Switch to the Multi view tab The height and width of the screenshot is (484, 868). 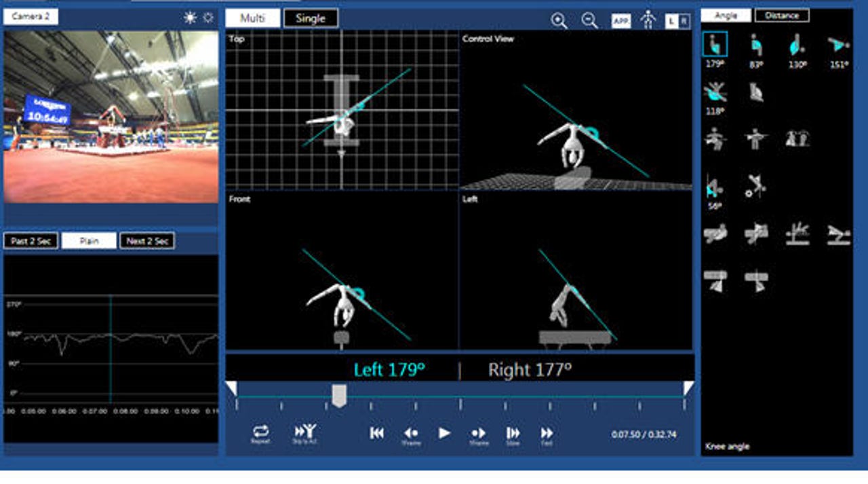[x=252, y=18]
